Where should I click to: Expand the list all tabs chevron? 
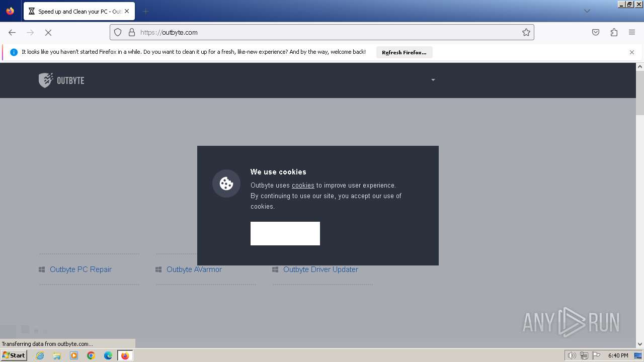(587, 11)
